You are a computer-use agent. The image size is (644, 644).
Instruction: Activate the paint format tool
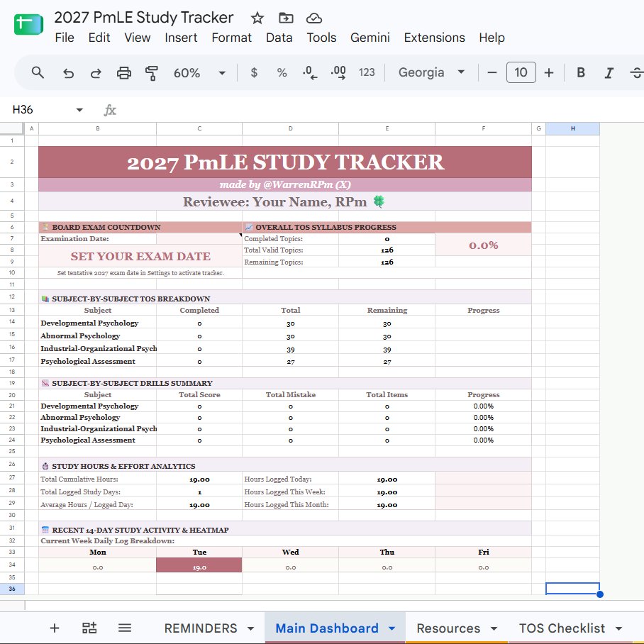pos(152,72)
